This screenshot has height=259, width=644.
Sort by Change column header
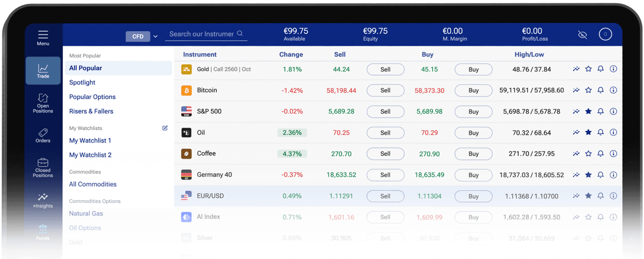click(x=291, y=54)
